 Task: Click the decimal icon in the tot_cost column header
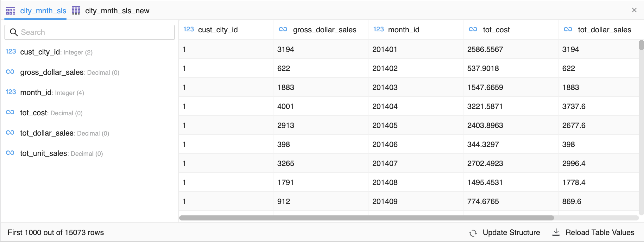click(473, 29)
